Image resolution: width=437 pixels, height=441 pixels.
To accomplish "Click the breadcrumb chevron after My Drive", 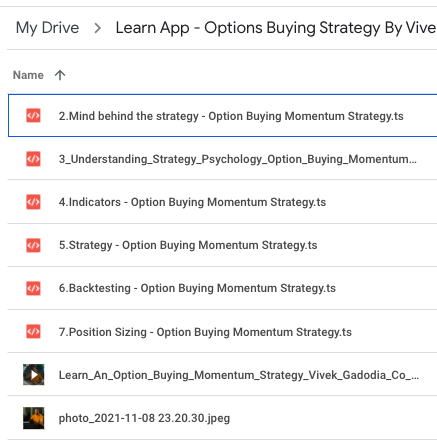I will [97, 28].
